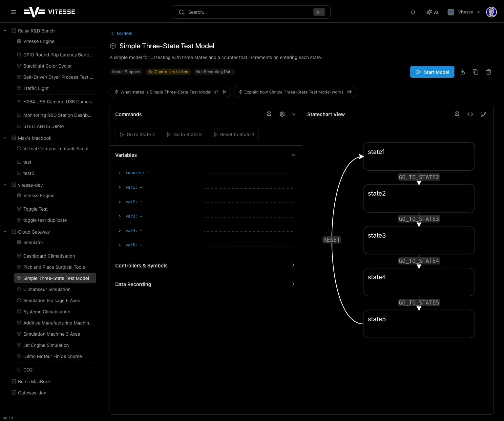Open Toggle Test model
This screenshot has height=421, width=504.
coord(55,209)
